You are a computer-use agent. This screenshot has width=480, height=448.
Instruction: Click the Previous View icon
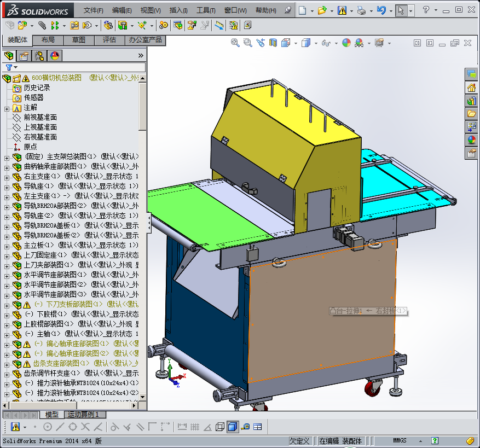click(261, 43)
